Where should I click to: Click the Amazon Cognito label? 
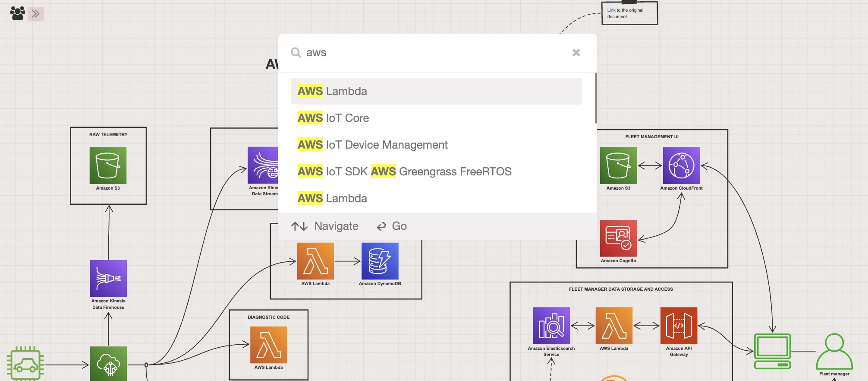(618, 261)
